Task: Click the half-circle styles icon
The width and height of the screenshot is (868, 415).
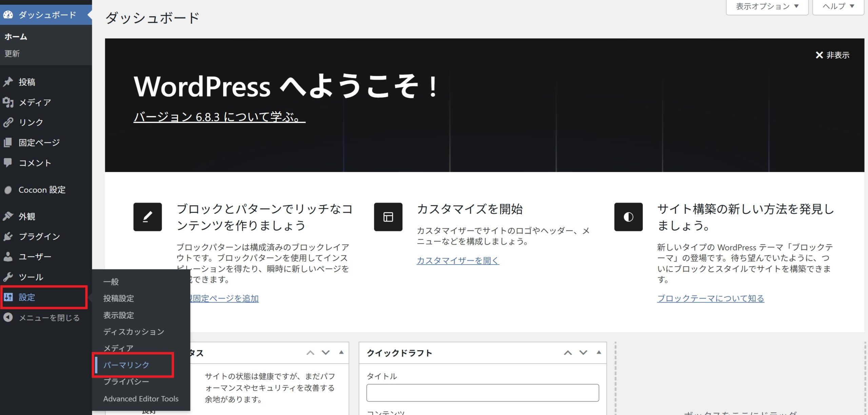Action: coord(628,217)
